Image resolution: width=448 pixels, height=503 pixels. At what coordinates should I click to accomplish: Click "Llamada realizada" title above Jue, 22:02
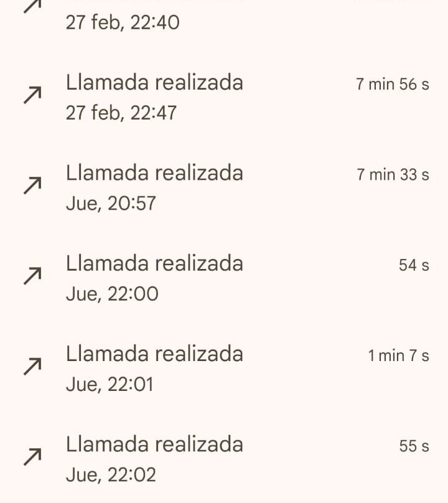coord(154,444)
